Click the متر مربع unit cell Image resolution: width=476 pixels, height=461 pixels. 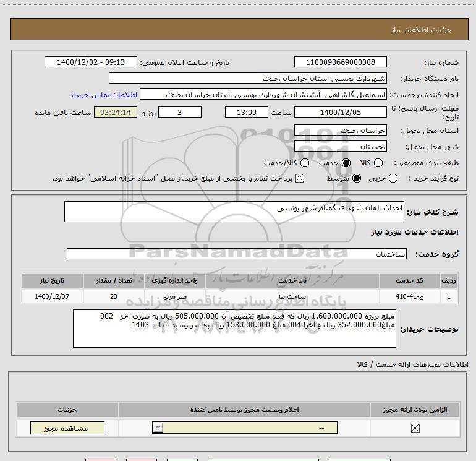pos(174,296)
